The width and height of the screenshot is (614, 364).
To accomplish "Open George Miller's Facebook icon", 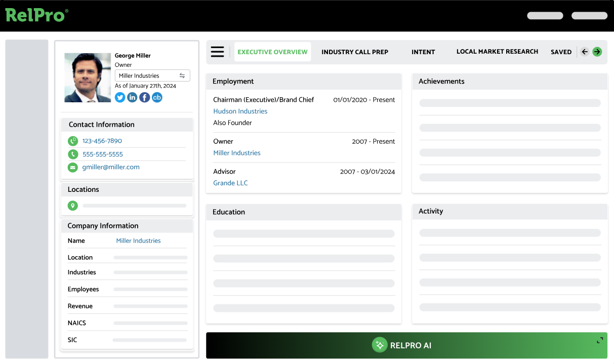I will pyautogui.click(x=145, y=97).
